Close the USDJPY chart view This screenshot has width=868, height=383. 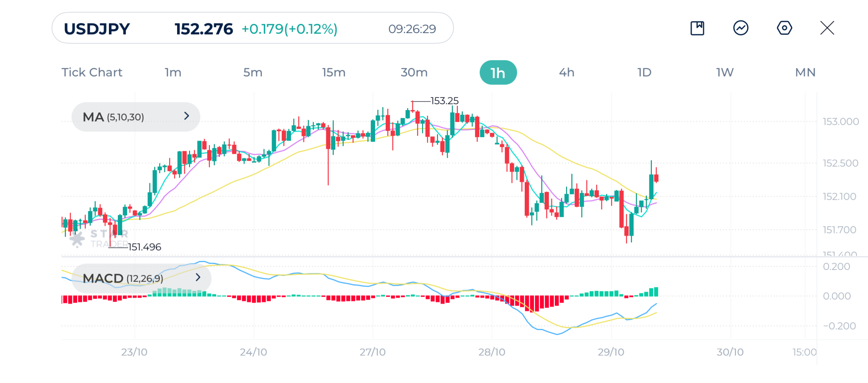[827, 28]
